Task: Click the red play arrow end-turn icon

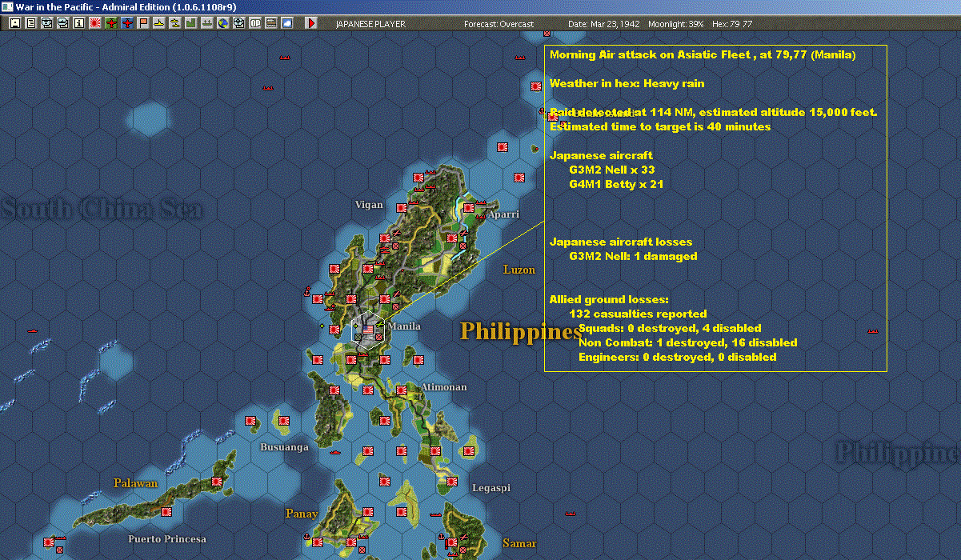Action: point(311,23)
